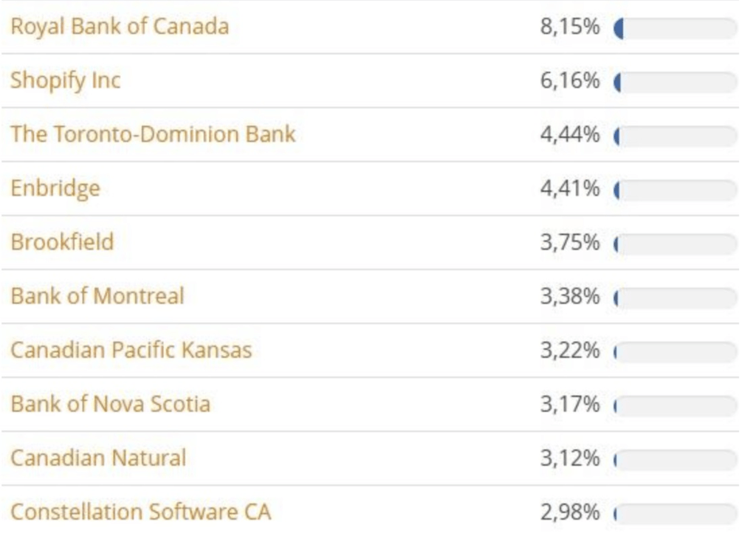This screenshot has width=756, height=533.
Task: Click the Shopify Inc holding link
Action: pyautogui.click(x=65, y=80)
